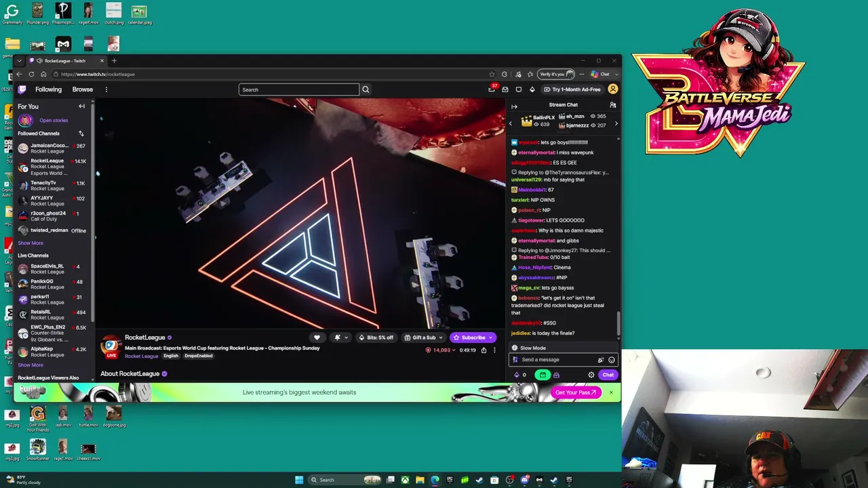The height and width of the screenshot is (488, 868).
Task: Open the Hype Chat icon below the chat box
Action: (556, 375)
